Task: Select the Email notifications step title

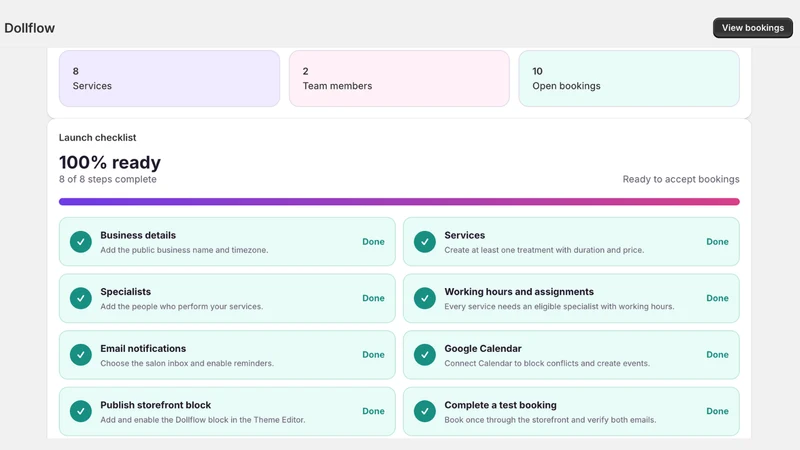Action: [x=143, y=348]
